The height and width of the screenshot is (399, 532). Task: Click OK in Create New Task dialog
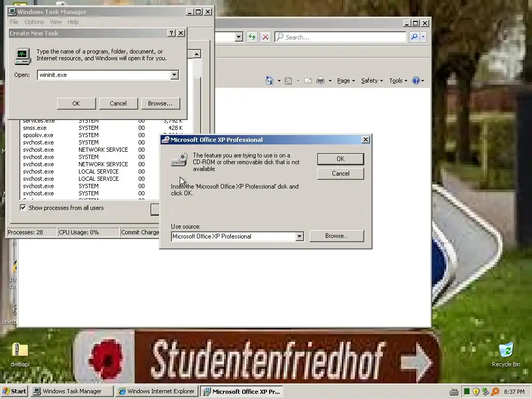[76, 103]
